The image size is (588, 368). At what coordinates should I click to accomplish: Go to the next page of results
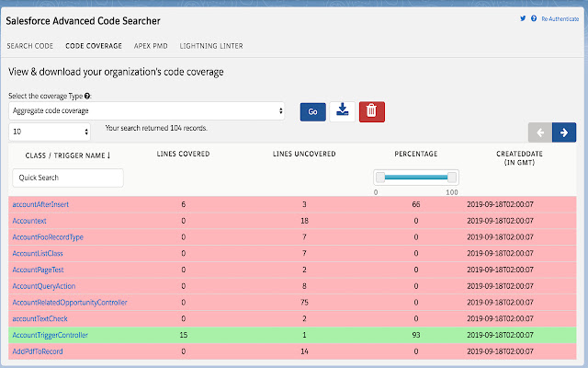(563, 132)
